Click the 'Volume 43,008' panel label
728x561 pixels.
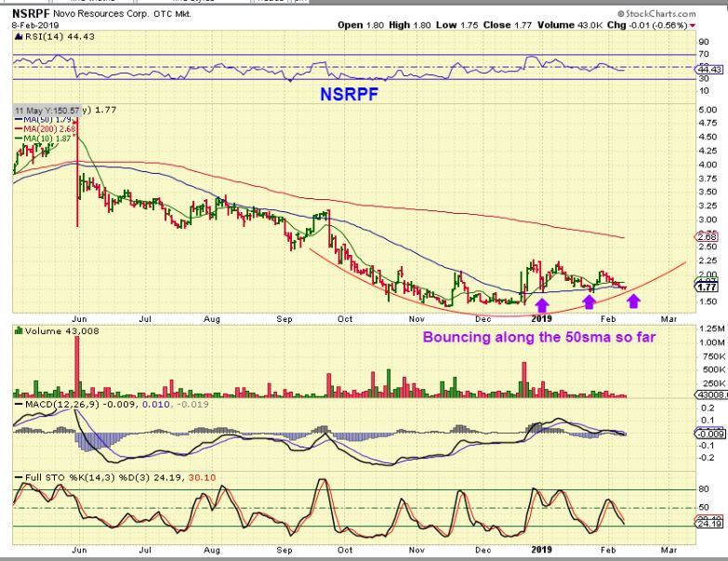point(61,331)
